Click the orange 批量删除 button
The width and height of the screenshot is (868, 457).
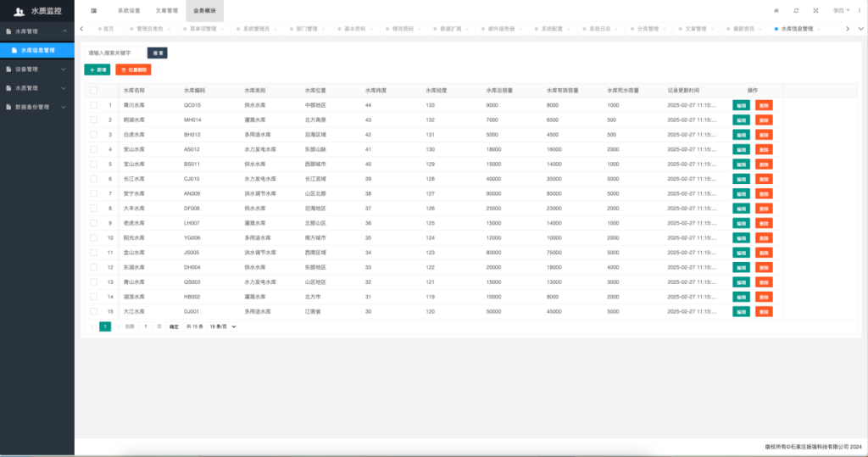click(x=133, y=70)
